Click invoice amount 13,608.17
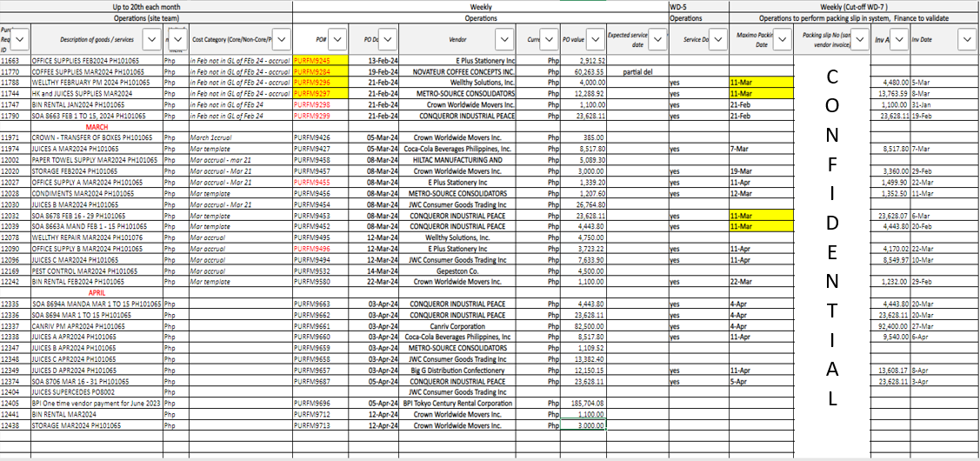 point(890,371)
